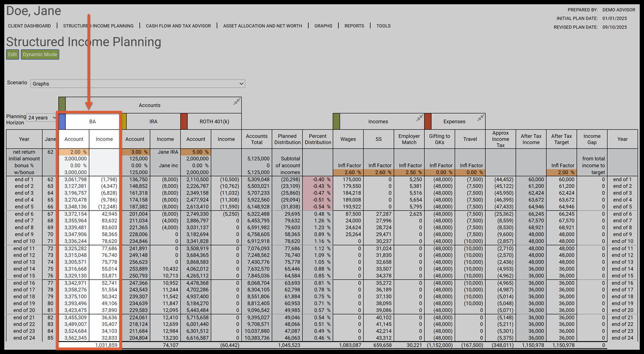Viewport: 644px width, 354px height.
Task: Click the red swatch beside ROTH 401(k)
Action: [184, 121]
